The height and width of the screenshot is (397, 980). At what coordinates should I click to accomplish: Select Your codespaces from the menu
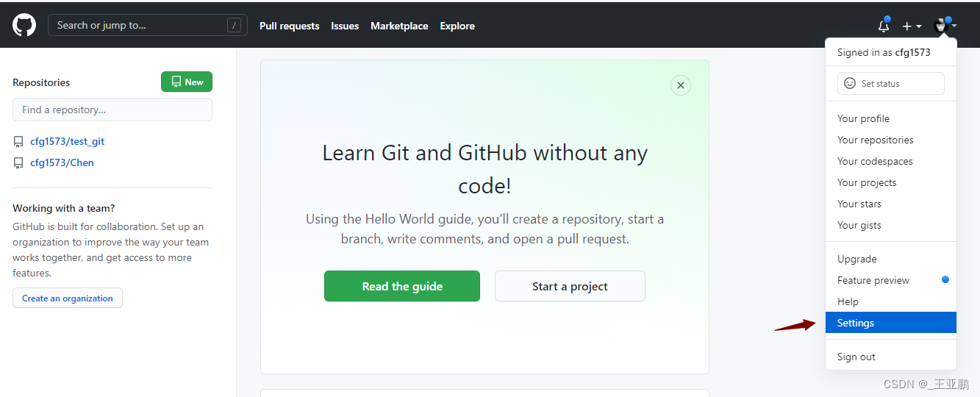click(891, 161)
